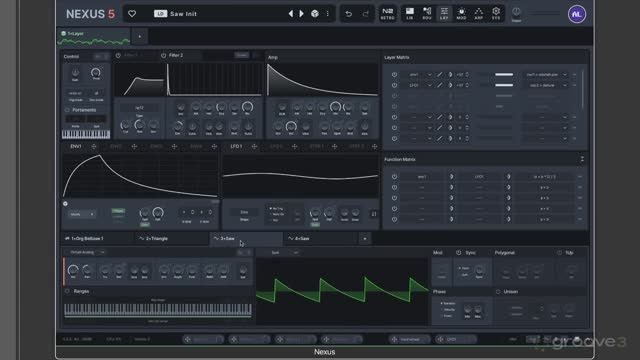The height and width of the screenshot is (360, 640).
Task: Toggle power on first Function Matrix row
Action: tap(394, 177)
